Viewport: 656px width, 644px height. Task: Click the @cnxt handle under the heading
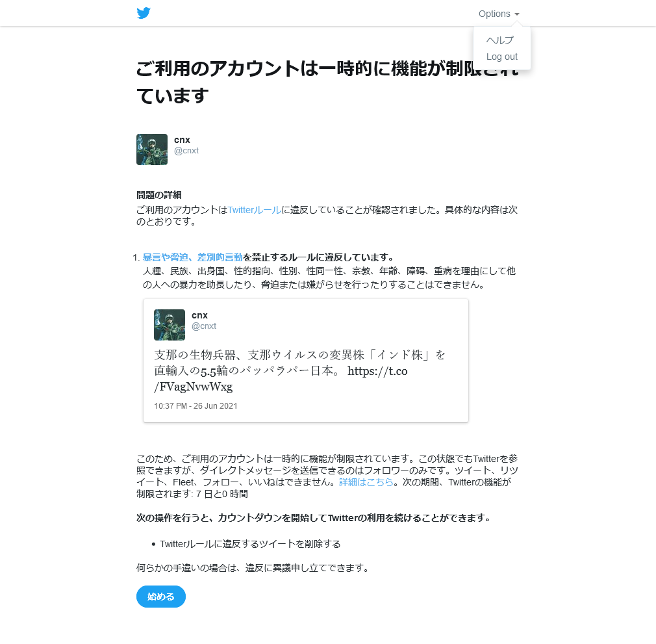tap(186, 151)
